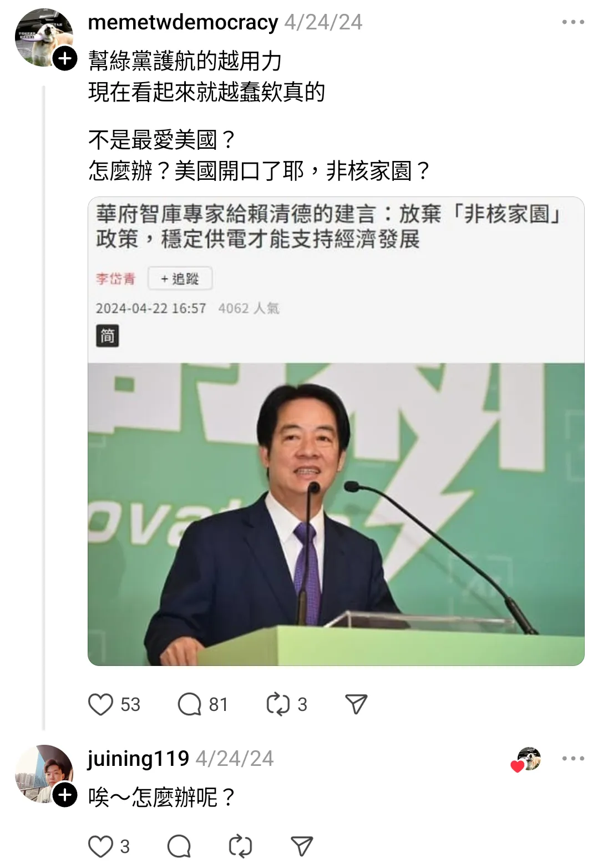Visit the memetwdemocracy username link

coord(183,22)
